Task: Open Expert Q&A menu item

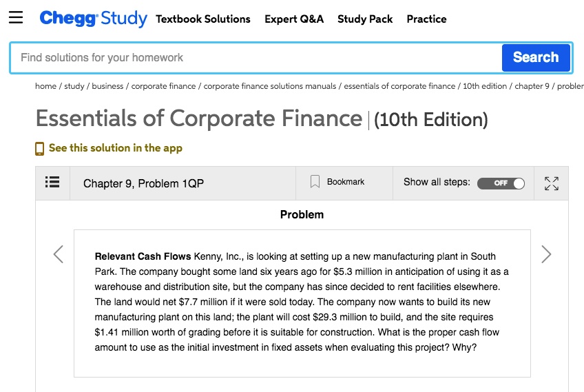Action: click(x=294, y=19)
